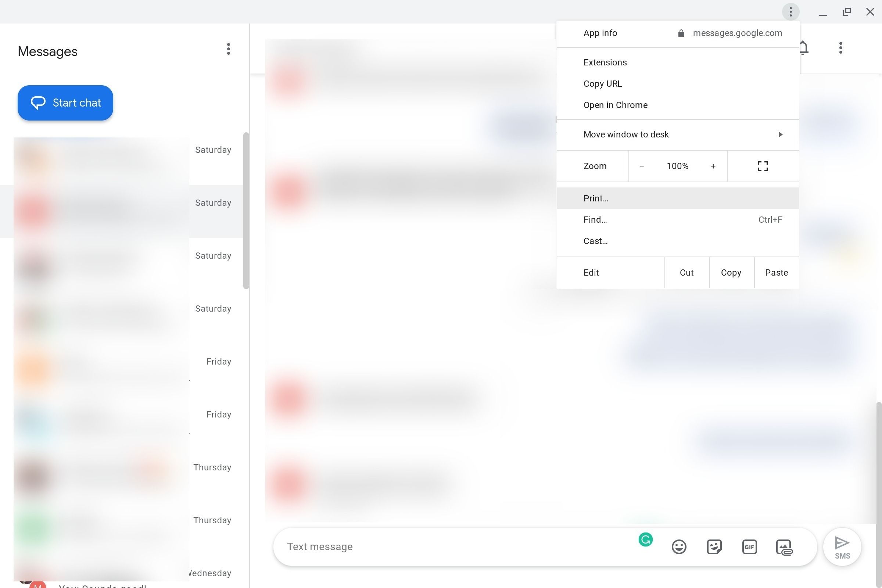The height and width of the screenshot is (588, 882).
Task: Click the window three-dot app menu button
Action: point(790,12)
